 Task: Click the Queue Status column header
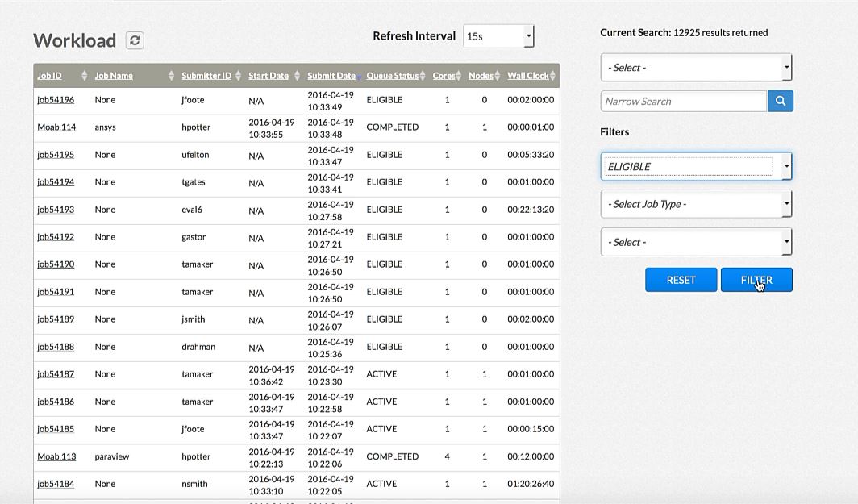coord(393,76)
